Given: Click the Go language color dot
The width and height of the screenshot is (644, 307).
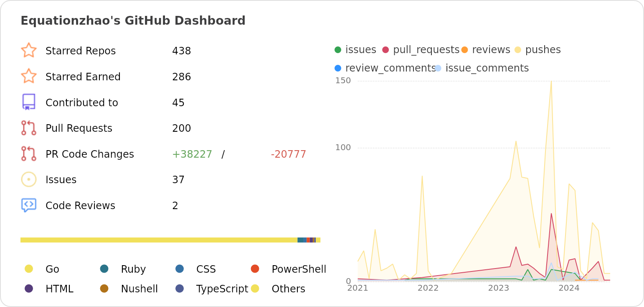Looking at the screenshot, I should click(x=29, y=269).
